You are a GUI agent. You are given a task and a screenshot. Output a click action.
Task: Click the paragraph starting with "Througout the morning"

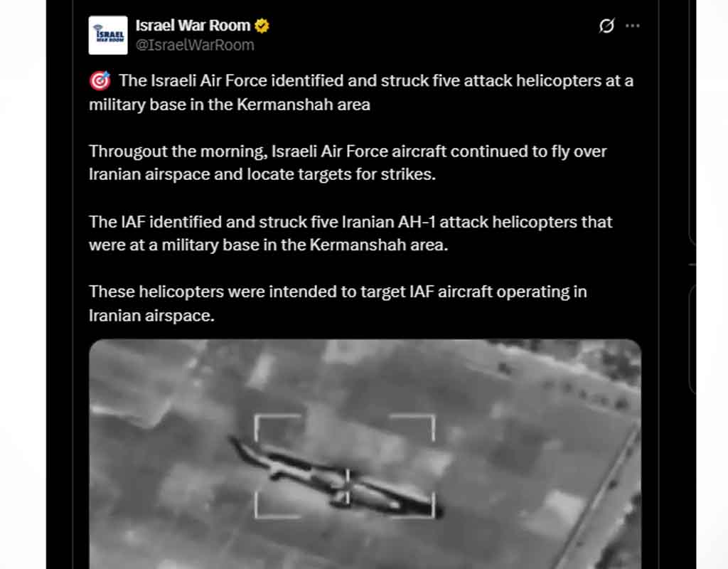pos(348,163)
